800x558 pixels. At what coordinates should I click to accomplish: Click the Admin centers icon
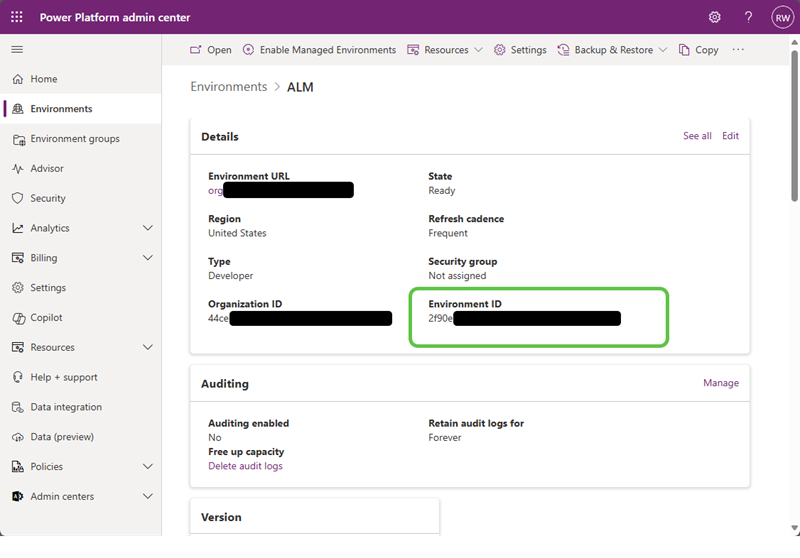18,496
